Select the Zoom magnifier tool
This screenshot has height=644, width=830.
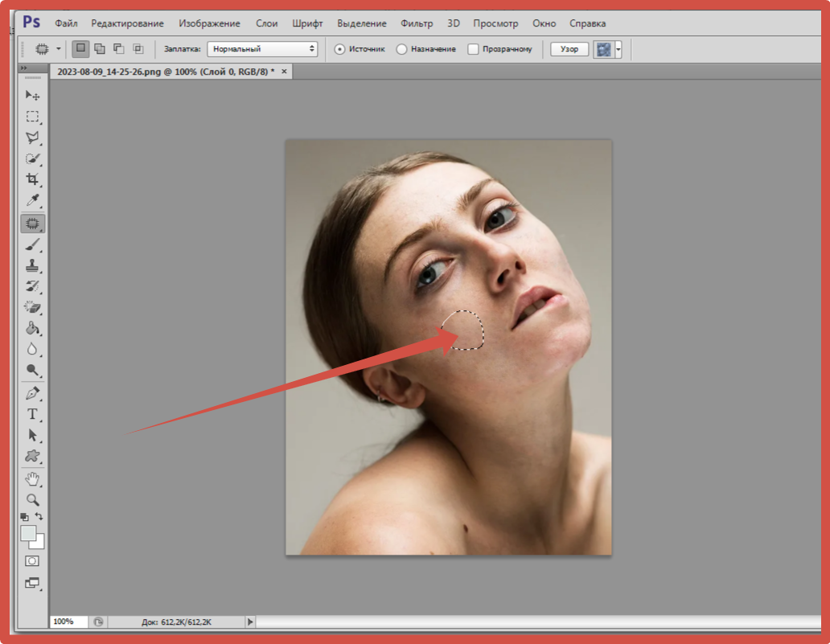(32, 500)
